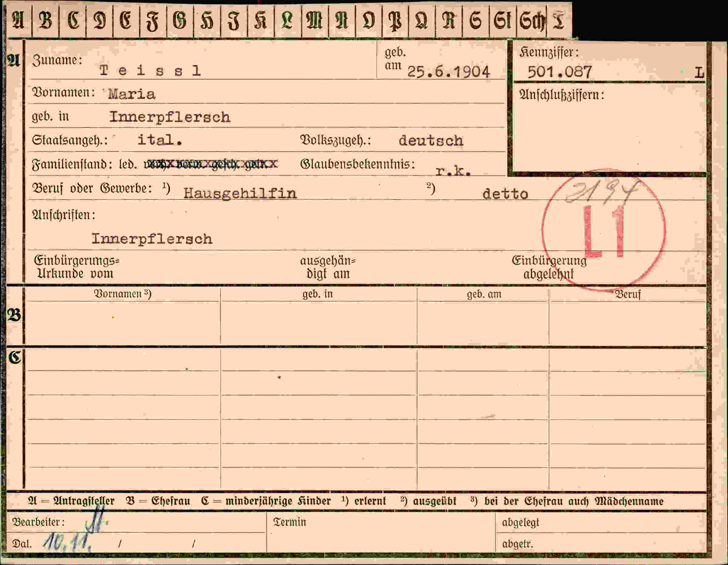The width and height of the screenshot is (728, 565).
Task: Click the Bearbeiter label
Action: (39, 522)
